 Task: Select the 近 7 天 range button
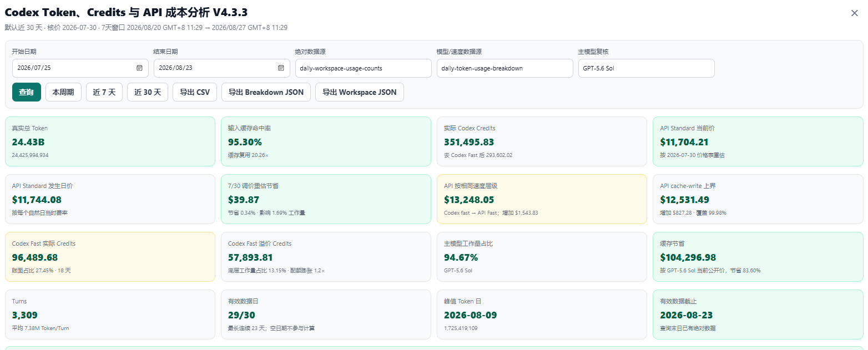pos(104,92)
